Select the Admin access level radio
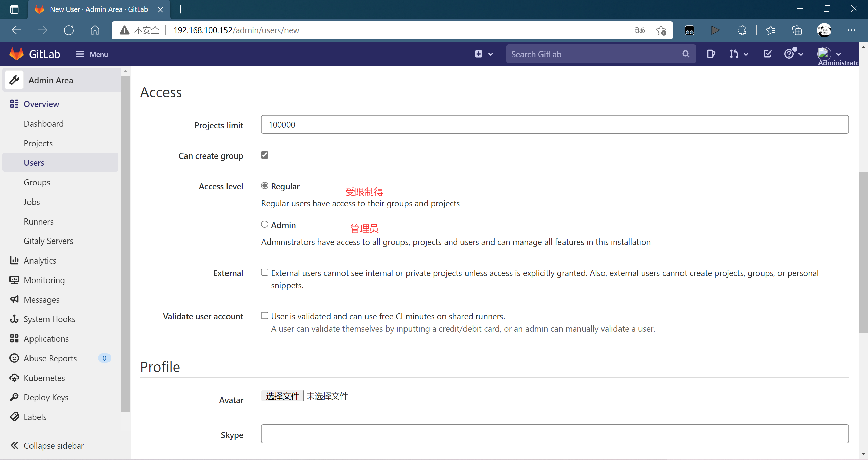Image resolution: width=868 pixels, height=460 pixels. pyautogui.click(x=264, y=224)
